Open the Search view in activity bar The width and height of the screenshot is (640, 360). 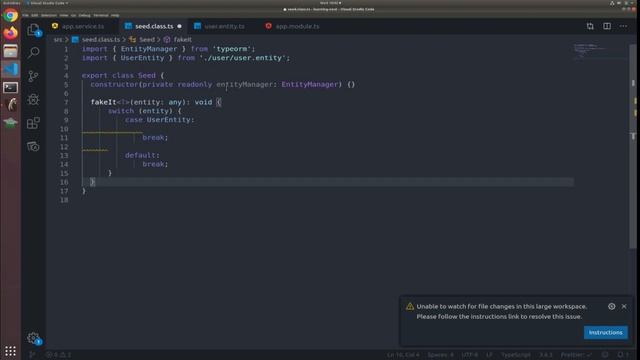pos(33,52)
